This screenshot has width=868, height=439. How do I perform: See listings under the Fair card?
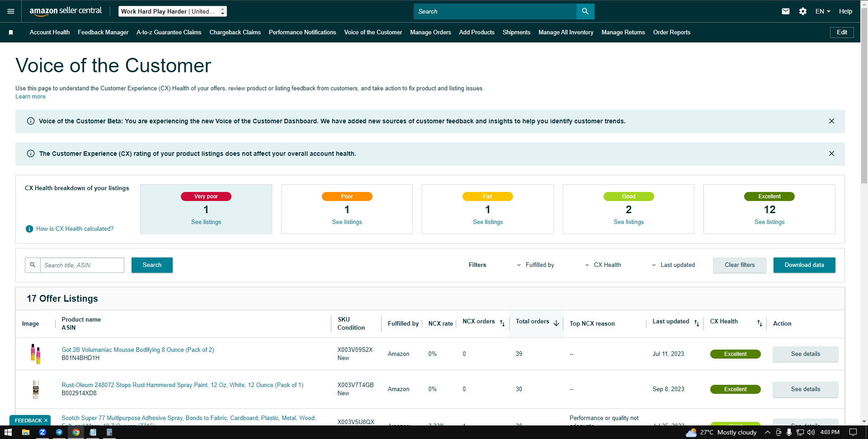point(488,222)
